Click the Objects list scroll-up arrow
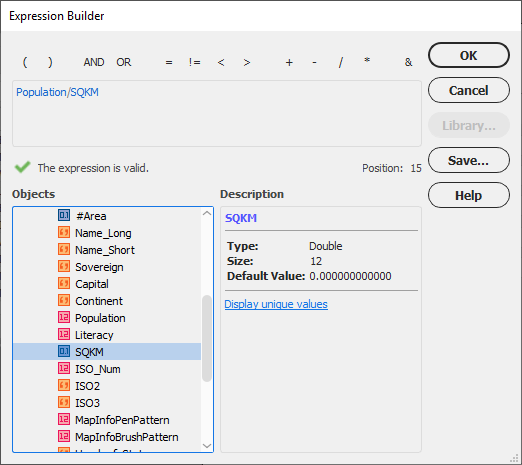Screen dimensions: 522x465 (x=207, y=213)
